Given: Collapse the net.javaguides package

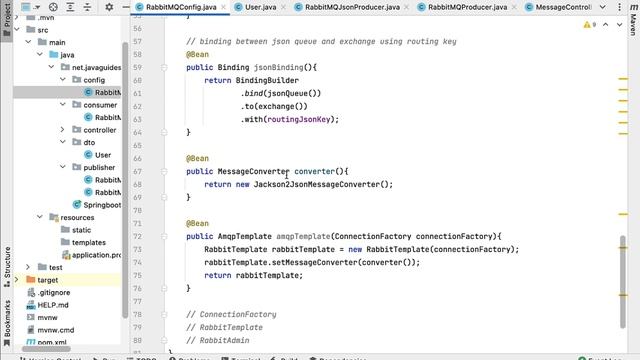Looking at the screenshot, I should point(51,67).
